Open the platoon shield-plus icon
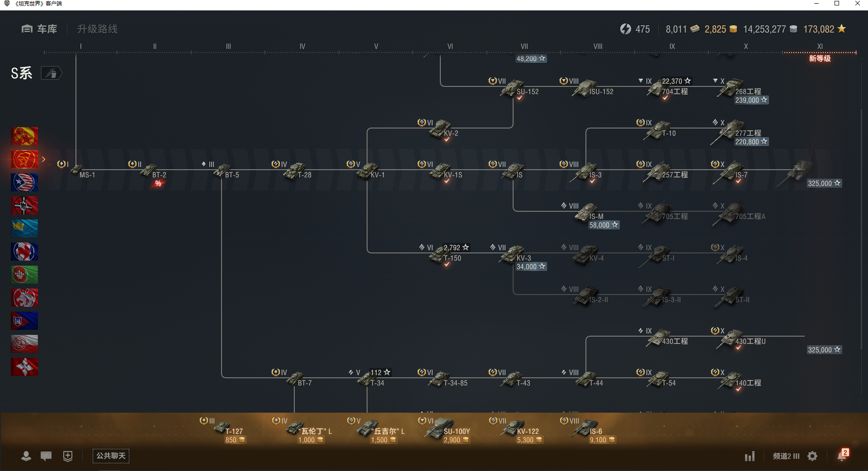 (x=68, y=456)
